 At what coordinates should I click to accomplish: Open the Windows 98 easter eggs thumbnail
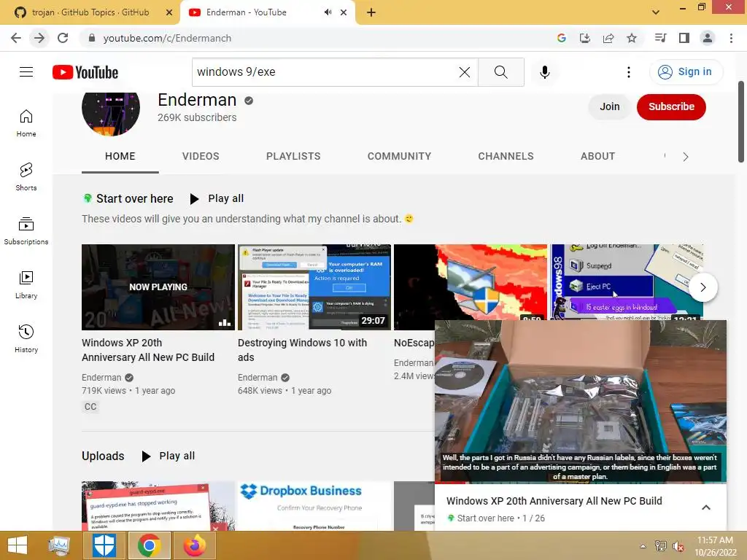627,282
